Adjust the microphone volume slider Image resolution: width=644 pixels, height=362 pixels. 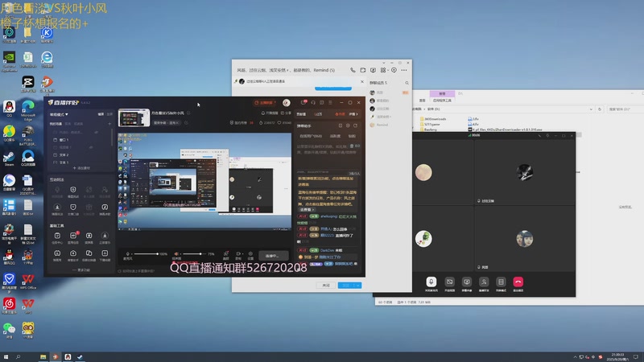147,254
